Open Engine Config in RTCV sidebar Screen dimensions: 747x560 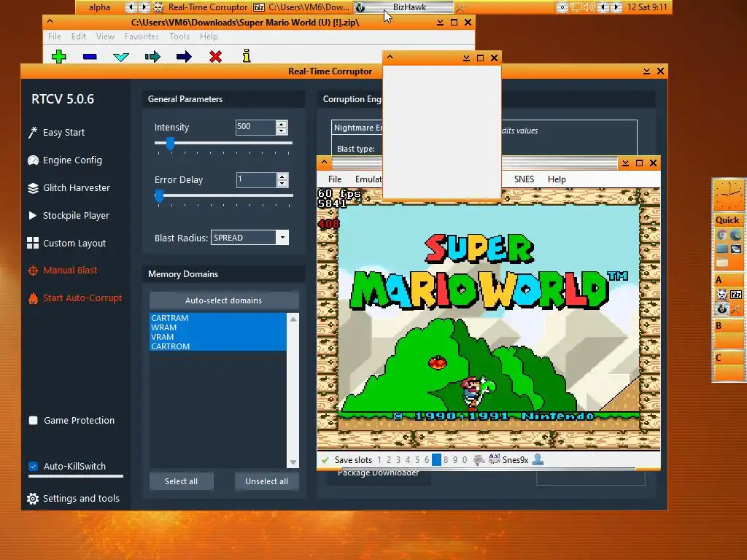[65, 160]
